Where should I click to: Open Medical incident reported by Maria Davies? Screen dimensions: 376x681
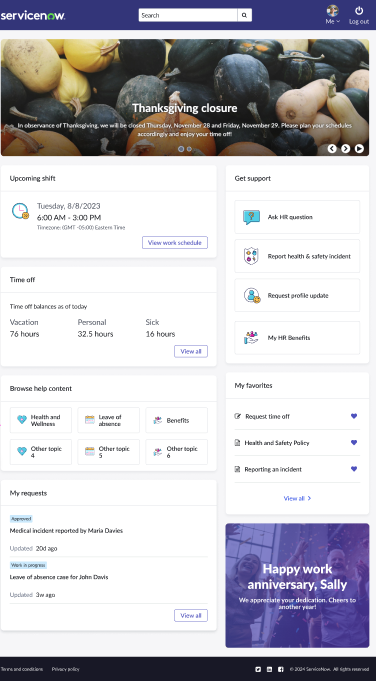click(x=66, y=531)
